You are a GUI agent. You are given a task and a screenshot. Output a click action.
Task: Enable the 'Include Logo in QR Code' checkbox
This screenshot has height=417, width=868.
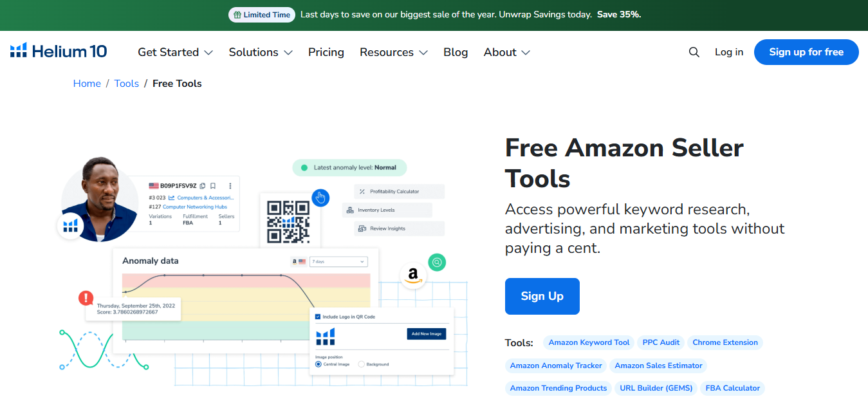[317, 317]
